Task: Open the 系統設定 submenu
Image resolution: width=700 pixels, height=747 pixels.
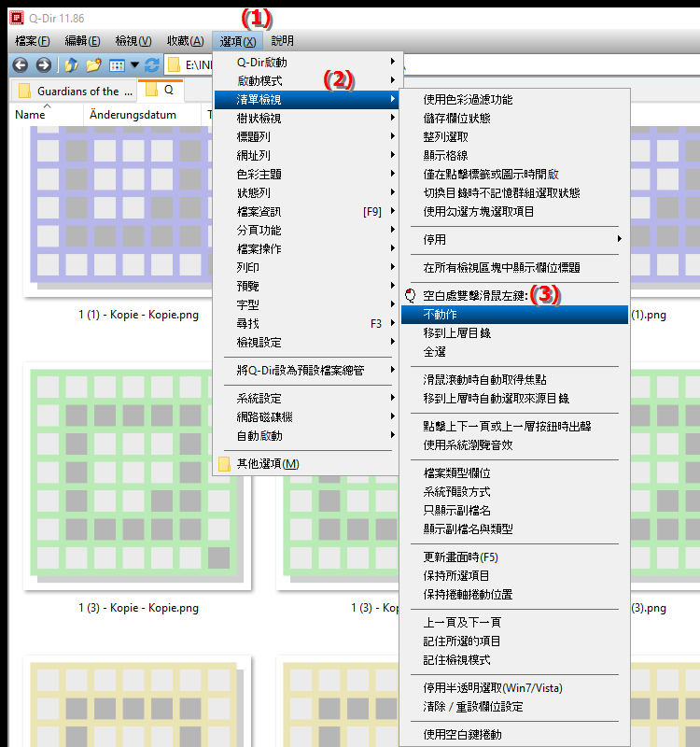Action: tap(306, 399)
